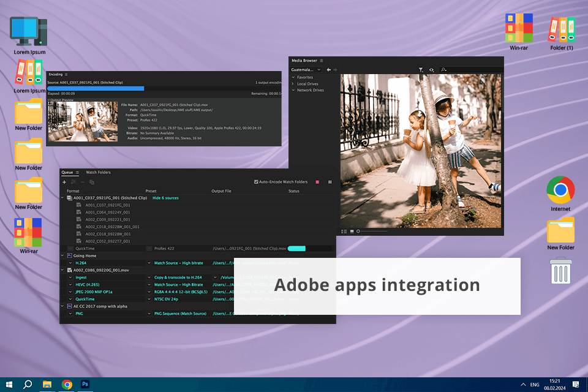The width and height of the screenshot is (588, 392).
Task: Collapse Favorites in Media Browser
Action: coord(293,77)
